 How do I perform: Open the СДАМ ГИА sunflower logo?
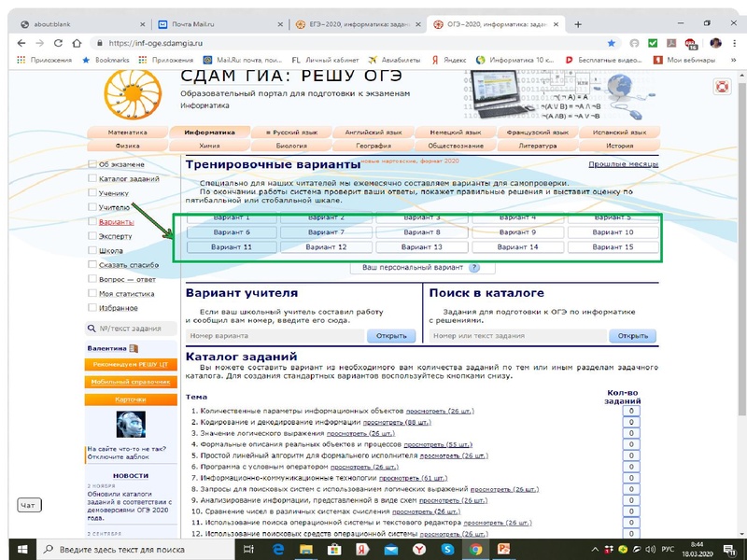135,93
